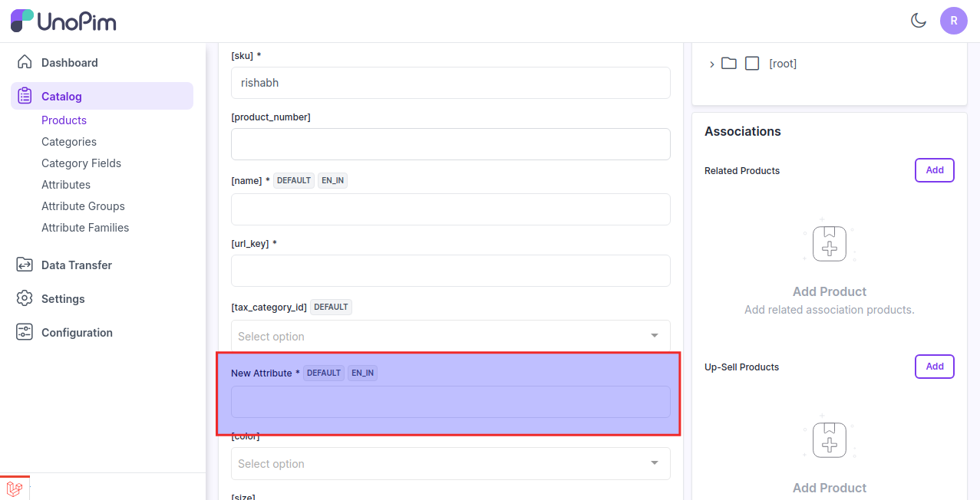Go to Categories in sidebar
980x500 pixels.
point(69,142)
